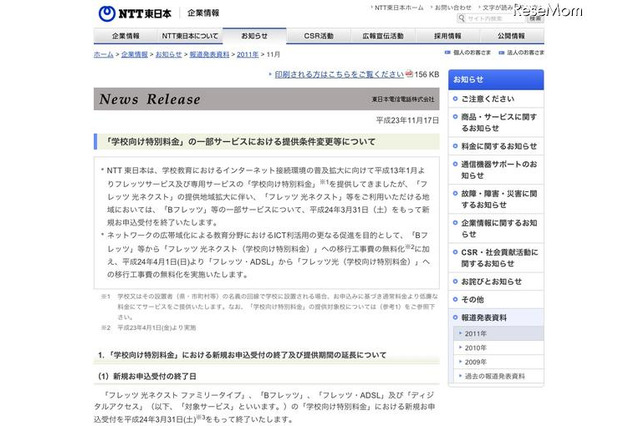Open 過去の報道発表資料 in the sidebar
Screen dimensions: 640x426
pos(498,376)
